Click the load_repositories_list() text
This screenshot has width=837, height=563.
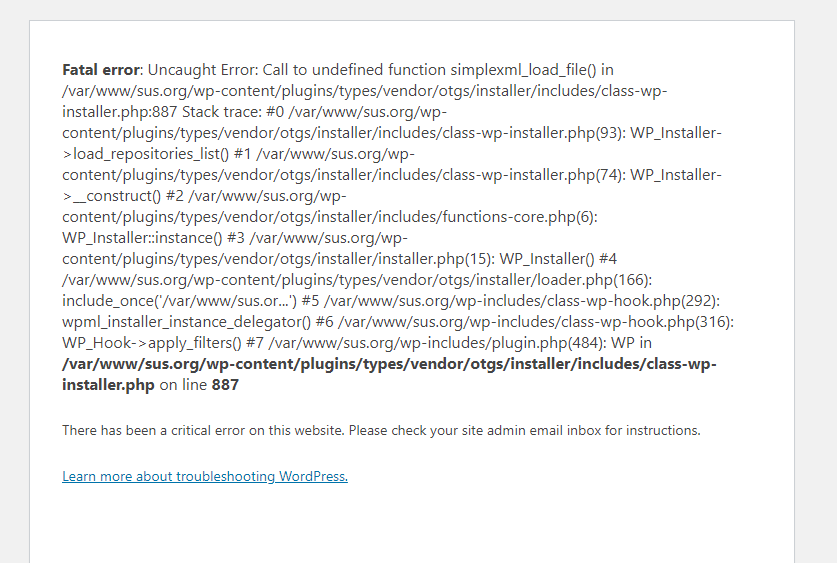coord(151,154)
